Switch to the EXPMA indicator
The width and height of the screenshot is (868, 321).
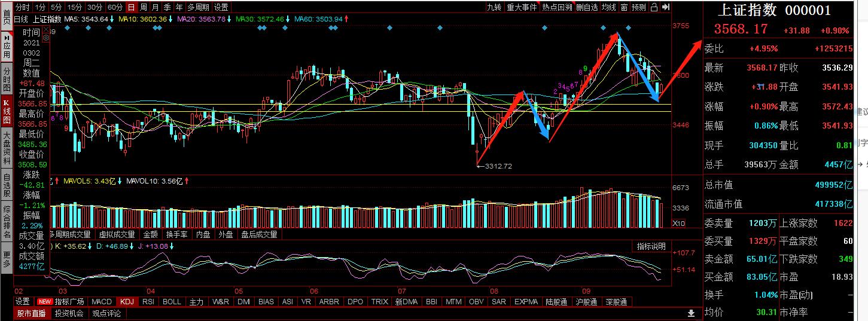pyautogui.click(x=526, y=302)
